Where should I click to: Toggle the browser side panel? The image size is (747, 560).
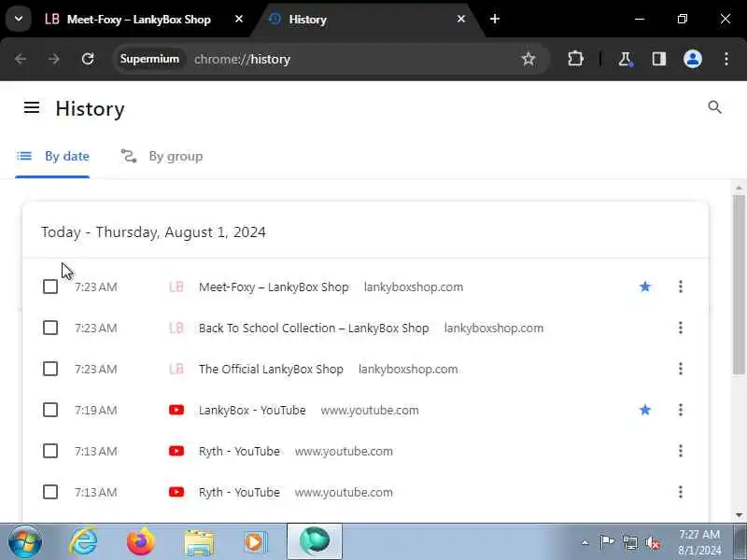(659, 59)
